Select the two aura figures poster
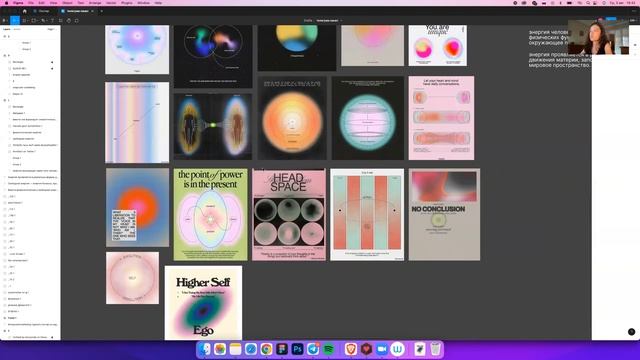640x360 pixels. point(213,126)
